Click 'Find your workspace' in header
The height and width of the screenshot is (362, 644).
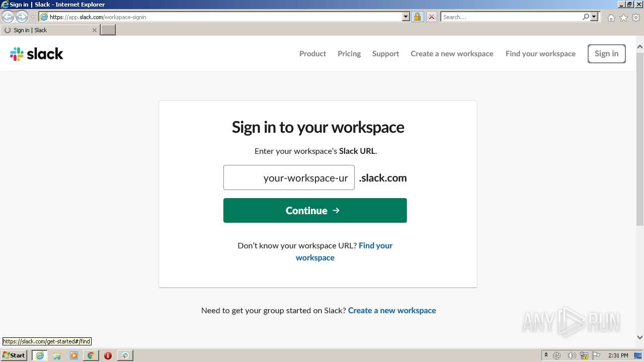pos(540,54)
